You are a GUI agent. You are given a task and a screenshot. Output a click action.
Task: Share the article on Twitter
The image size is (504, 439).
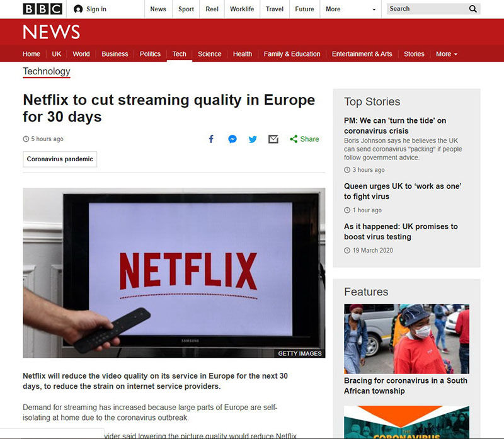[x=253, y=139]
